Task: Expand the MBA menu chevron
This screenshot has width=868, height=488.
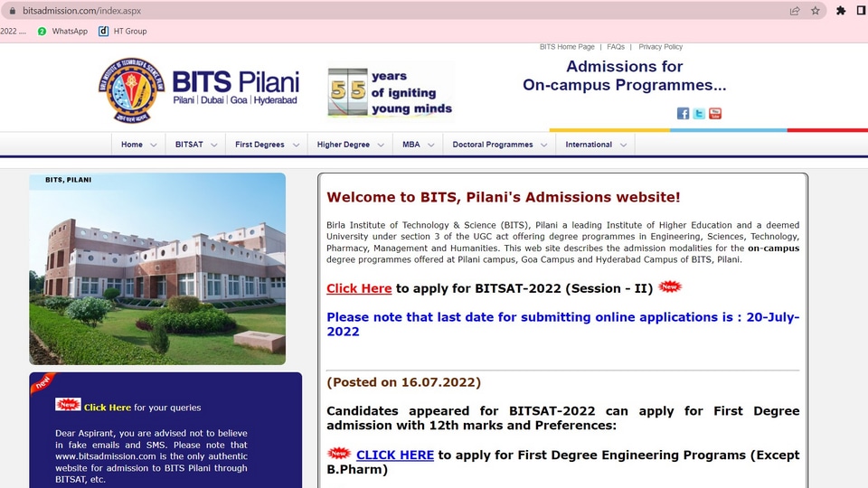Action: click(x=430, y=145)
